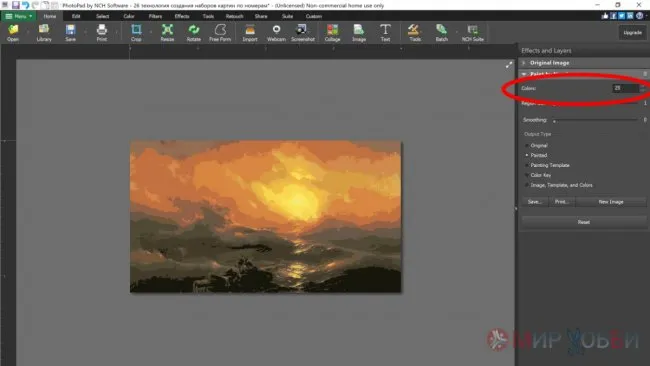Image resolution: width=650 pixels, height=366 pixels.
Task: Click the Reset button
Action: coord(584,222)
